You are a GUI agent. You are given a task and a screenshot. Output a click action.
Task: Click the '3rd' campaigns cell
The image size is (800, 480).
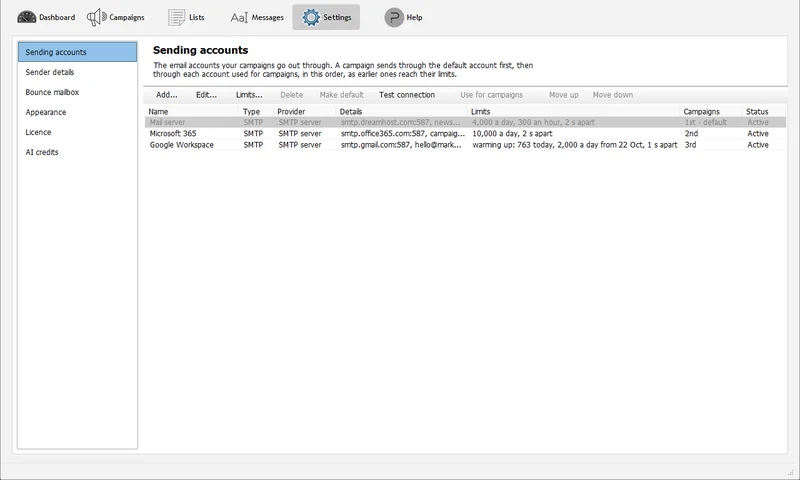tap(690, 145)
